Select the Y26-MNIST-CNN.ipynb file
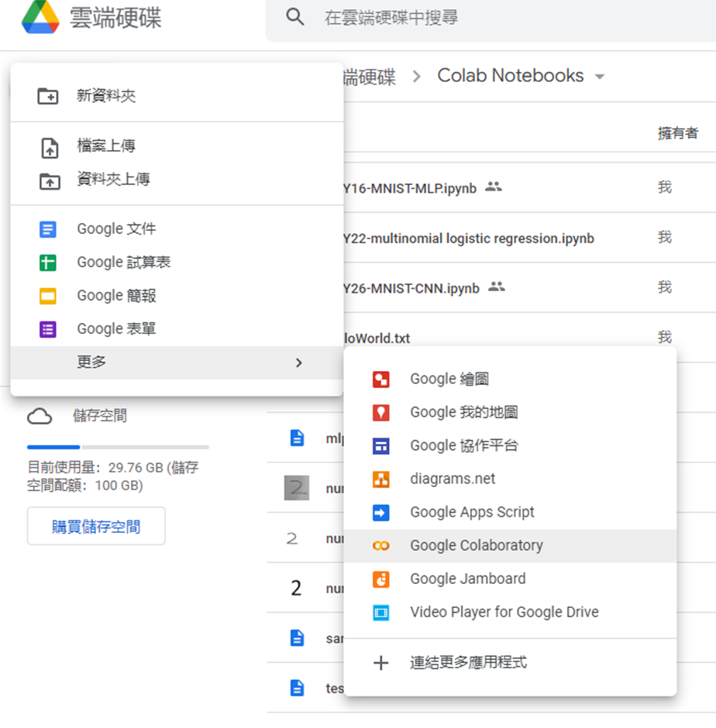Screen dimensions: 716x728 pos(411,289)
